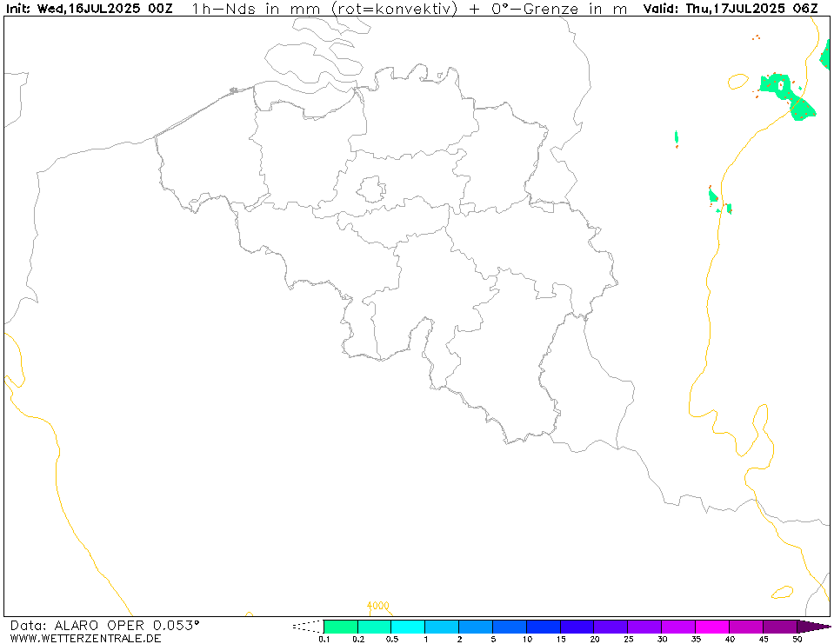Click the '5' legend value

coord(493,639)
